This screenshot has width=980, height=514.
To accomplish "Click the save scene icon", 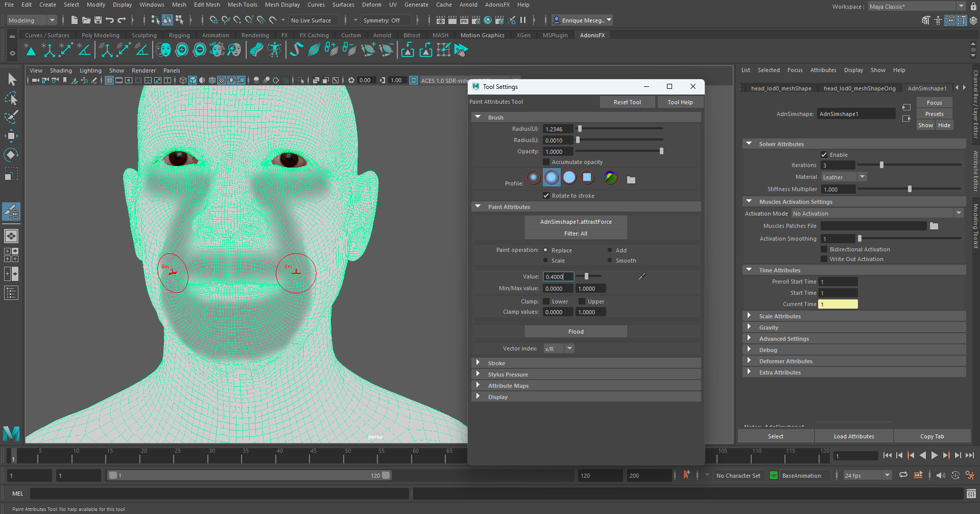I will click(98, 20).
